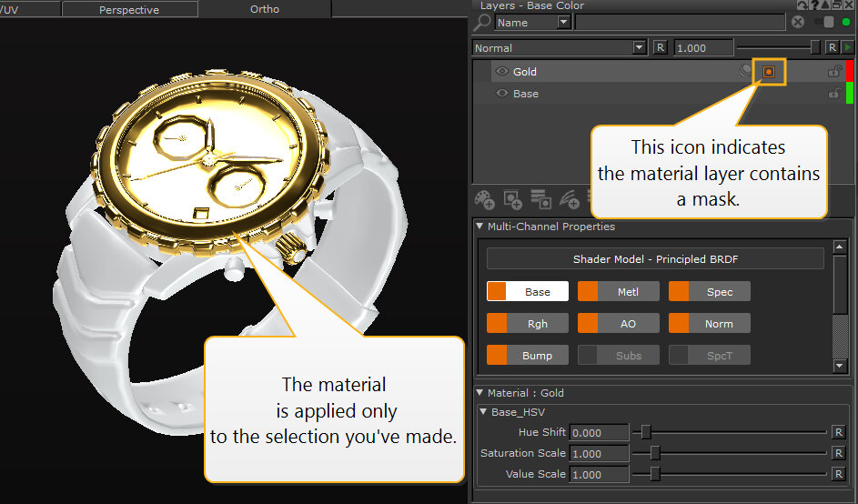Collapse the Multi-Channel Properties section

pos(480,227)
